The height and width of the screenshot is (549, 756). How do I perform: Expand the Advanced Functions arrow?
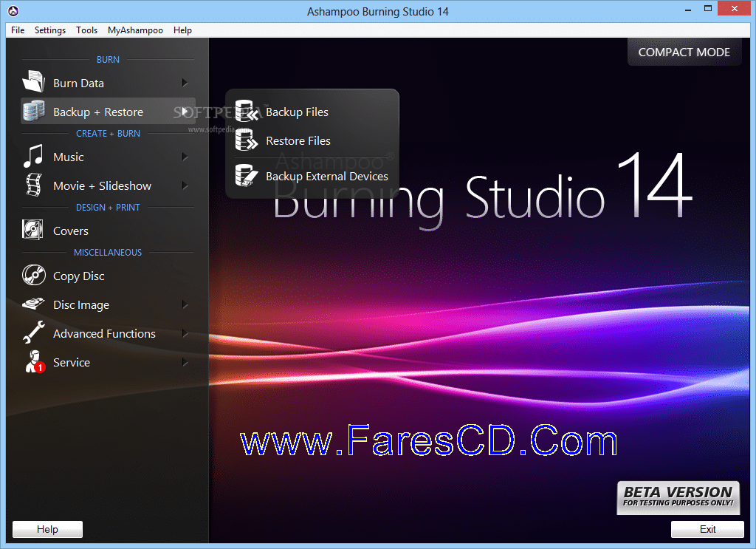(x=185, y=333)
